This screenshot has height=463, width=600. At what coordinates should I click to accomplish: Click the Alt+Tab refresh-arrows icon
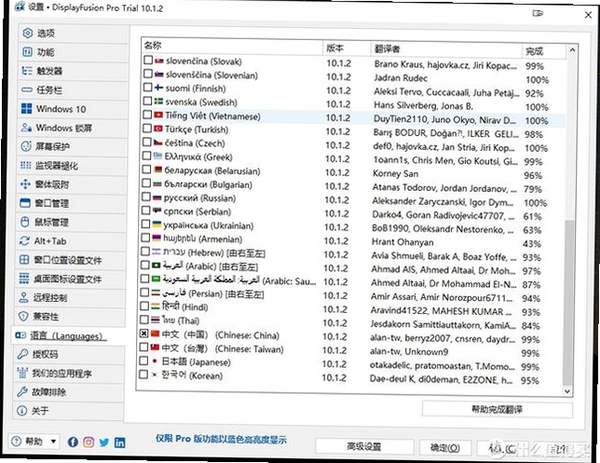pos(24,241)
